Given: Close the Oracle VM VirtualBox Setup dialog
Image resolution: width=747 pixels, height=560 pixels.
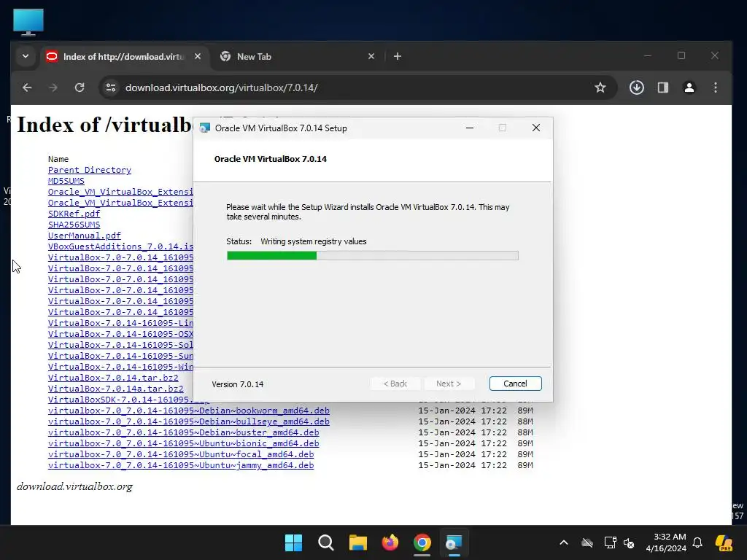Looking at the screenshot, I should [x=536, y=128].
